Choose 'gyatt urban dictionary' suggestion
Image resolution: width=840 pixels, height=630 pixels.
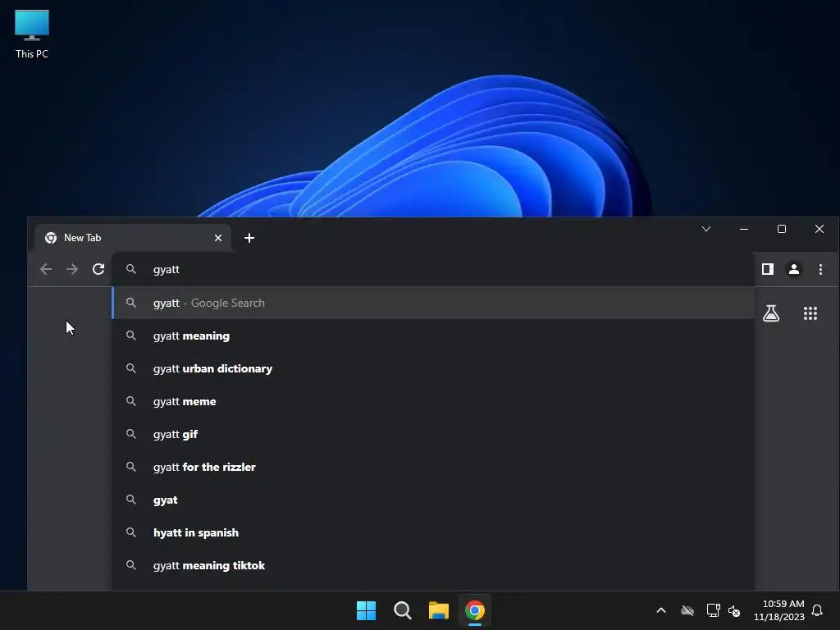(433, 368)
